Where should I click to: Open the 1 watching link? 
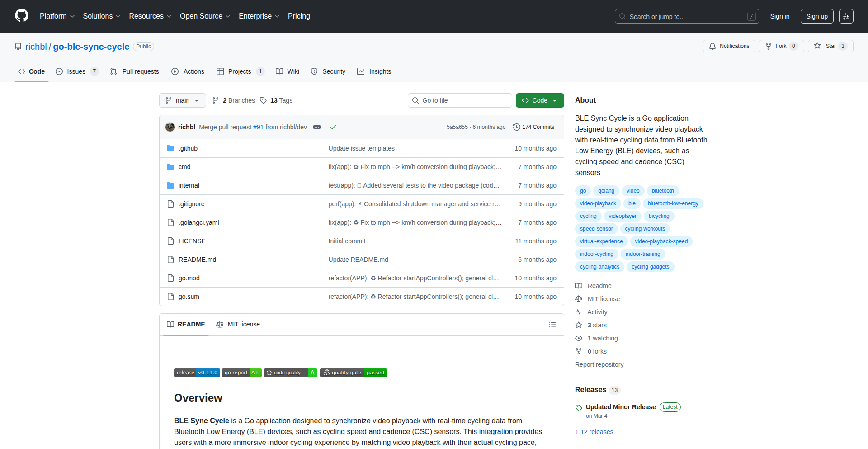click(596, 338)
